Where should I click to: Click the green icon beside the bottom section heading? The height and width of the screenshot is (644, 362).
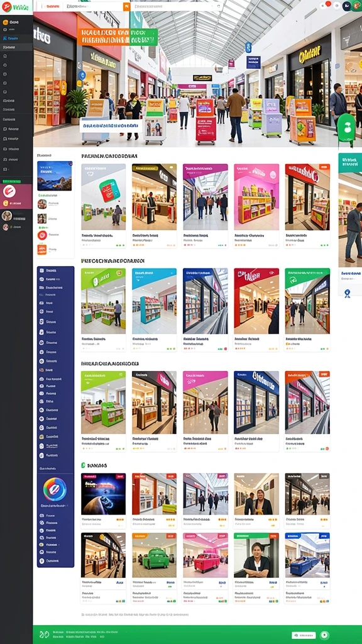(84, 465)
